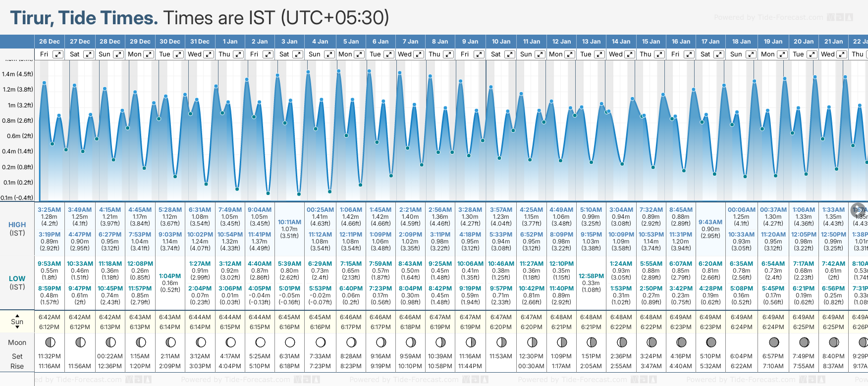Click the full moon icon under 3 Jan
The image size is (868, 386).
[x=290, y=342]
